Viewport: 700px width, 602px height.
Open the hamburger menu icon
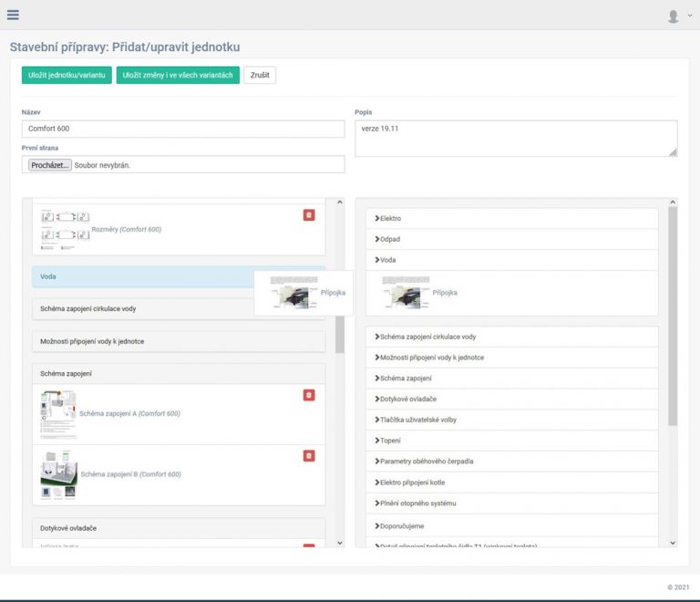13,15
